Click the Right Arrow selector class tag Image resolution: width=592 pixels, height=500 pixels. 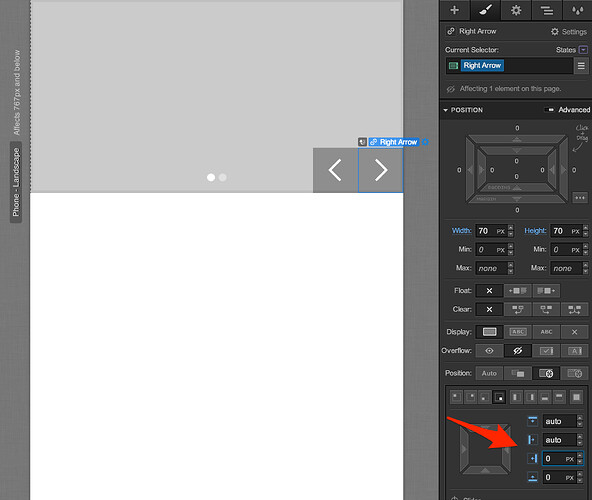tap(482, 65)
